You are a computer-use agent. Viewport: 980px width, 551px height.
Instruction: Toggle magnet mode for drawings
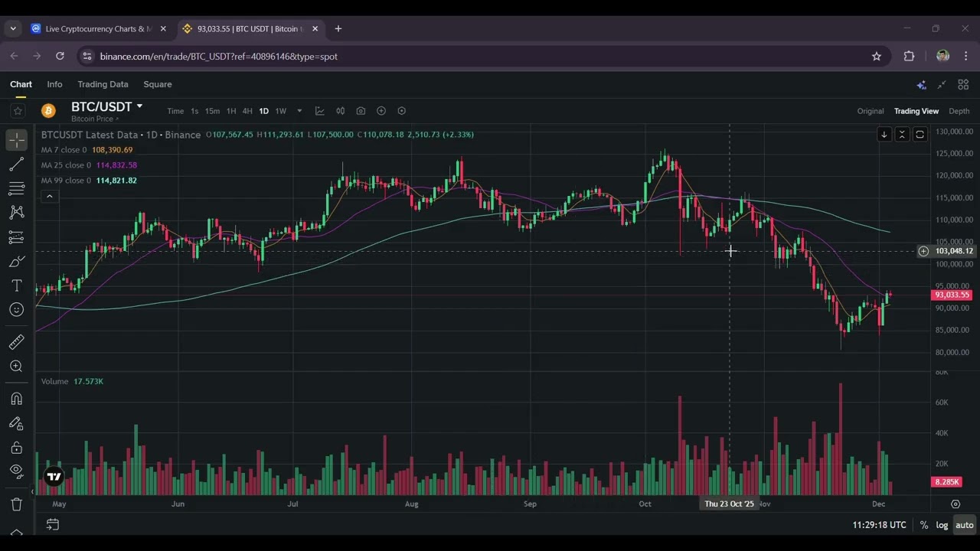coord(16,399)
